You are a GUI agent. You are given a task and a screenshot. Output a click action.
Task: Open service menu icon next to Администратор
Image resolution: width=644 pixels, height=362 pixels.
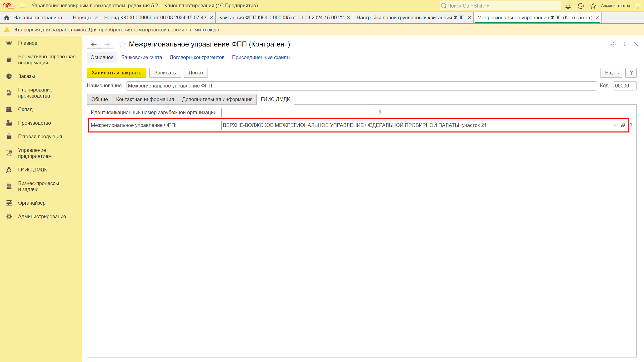638,6
